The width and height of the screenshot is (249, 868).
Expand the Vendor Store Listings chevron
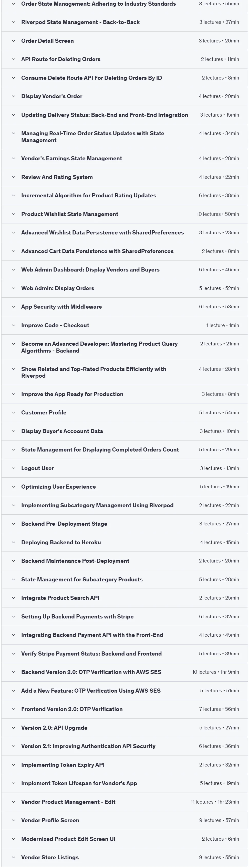point(14,858)
